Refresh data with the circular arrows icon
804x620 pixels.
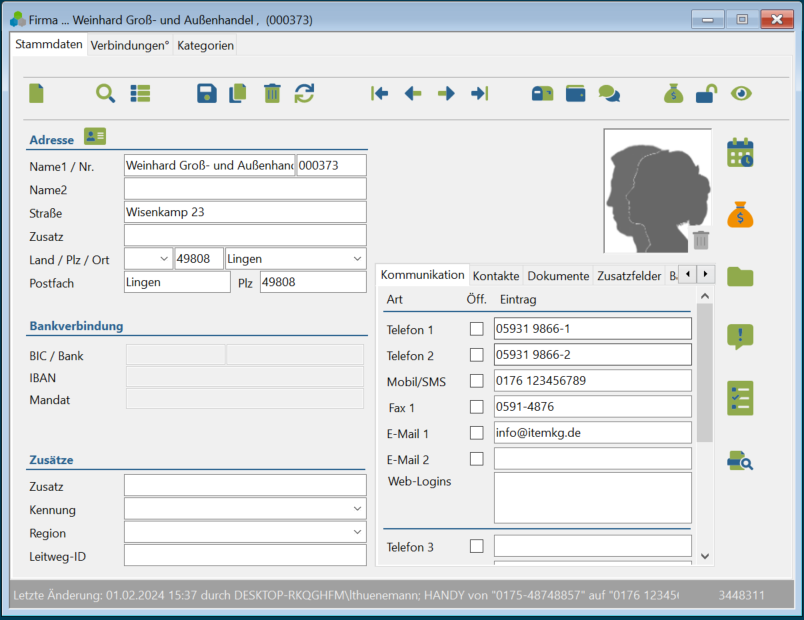(x=305, y=93)
